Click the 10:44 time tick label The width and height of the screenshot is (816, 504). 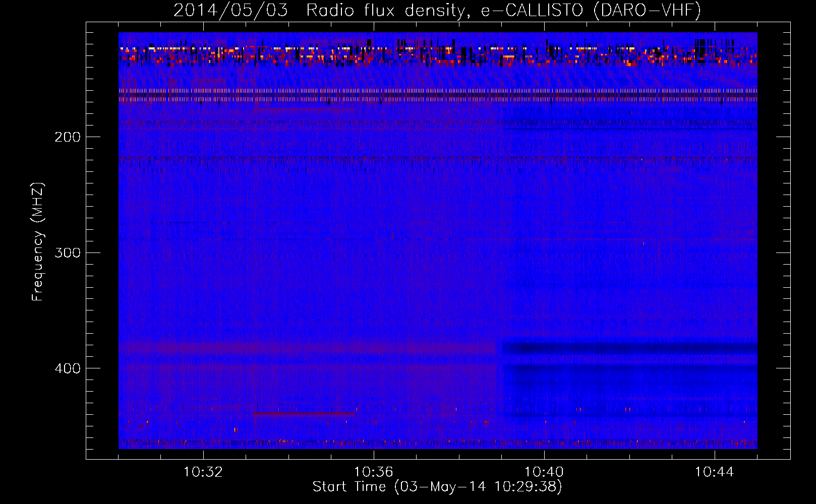[x=715, y=472]
